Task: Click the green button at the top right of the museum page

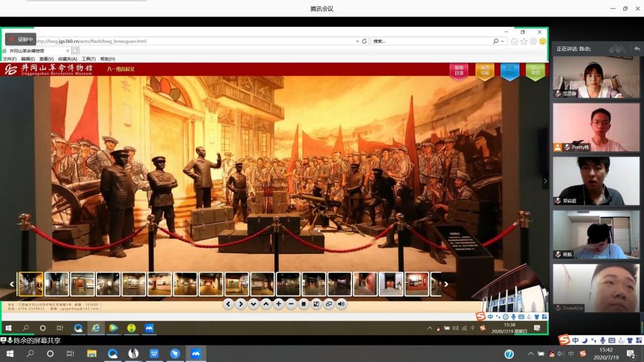Action: pos(535,70)
